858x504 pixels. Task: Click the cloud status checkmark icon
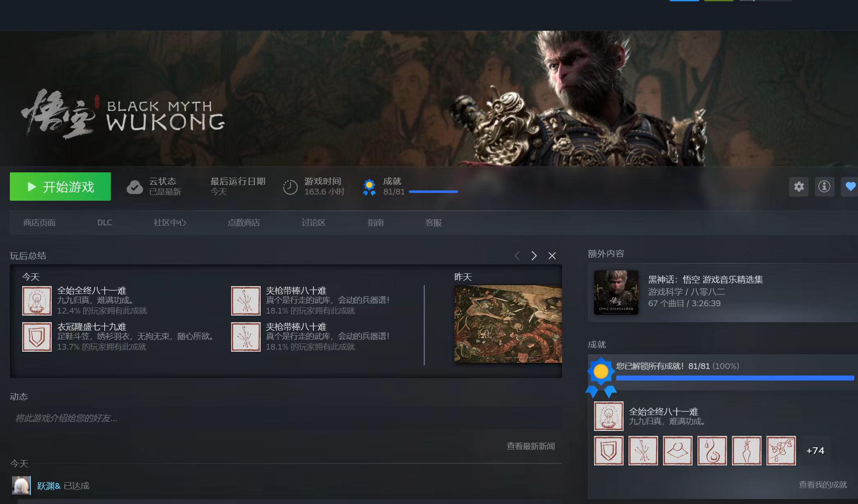pos(135,187)
